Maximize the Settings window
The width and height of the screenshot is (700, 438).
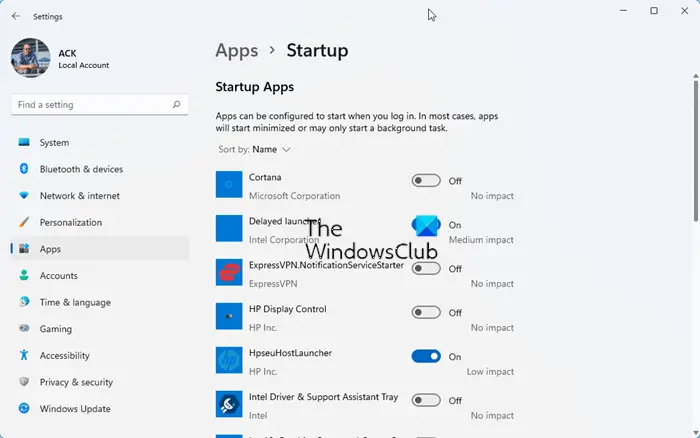pyautogui.click(x=654, y=11)
